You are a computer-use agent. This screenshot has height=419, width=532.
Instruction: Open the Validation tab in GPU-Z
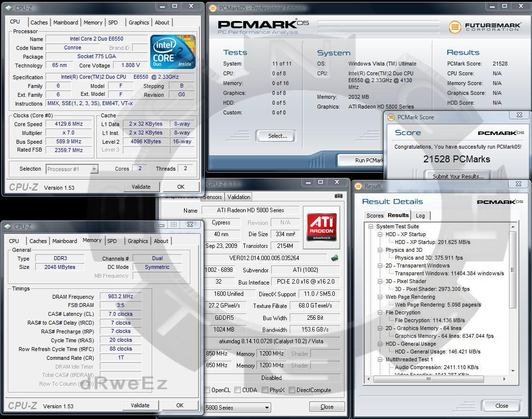coord(239,197)
